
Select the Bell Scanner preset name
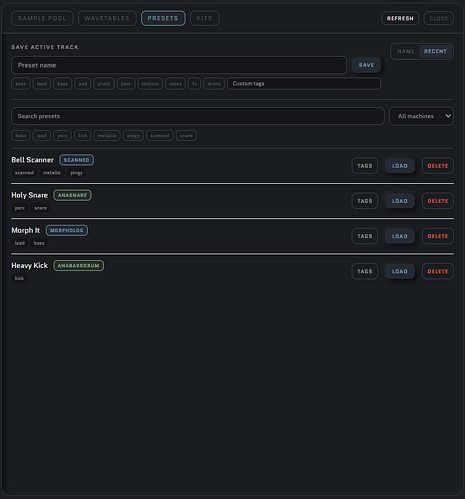[x=32, y=160]
